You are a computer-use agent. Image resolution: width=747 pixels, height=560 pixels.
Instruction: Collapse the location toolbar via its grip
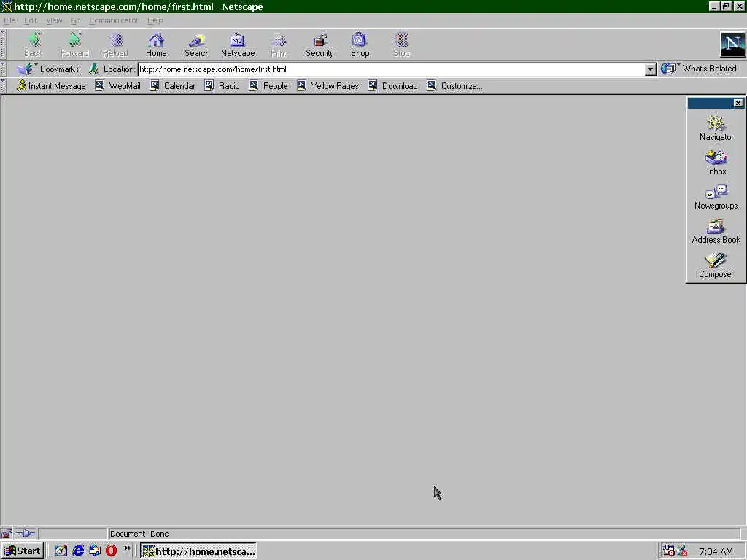coord(3,69)
